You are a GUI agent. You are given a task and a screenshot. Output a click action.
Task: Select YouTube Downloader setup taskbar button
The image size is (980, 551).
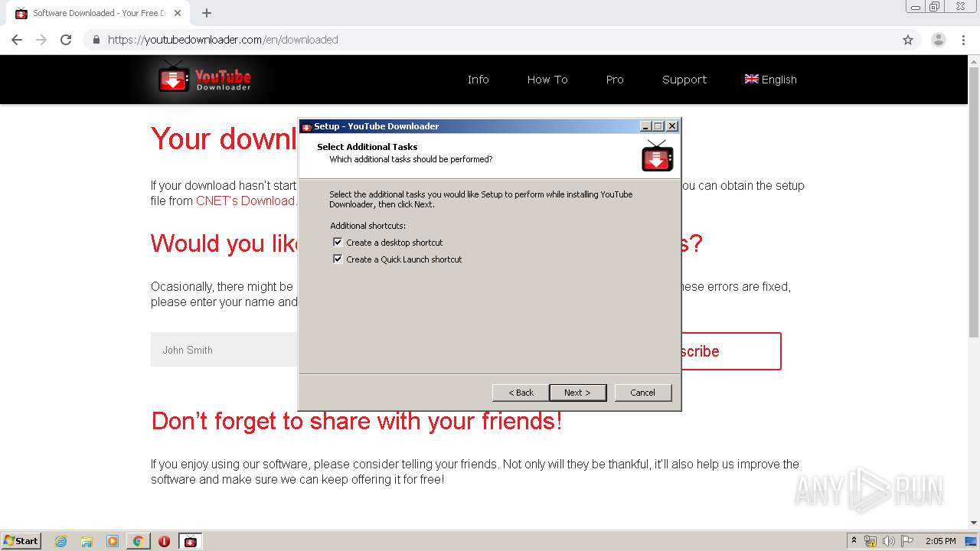(x=191, y=541)
